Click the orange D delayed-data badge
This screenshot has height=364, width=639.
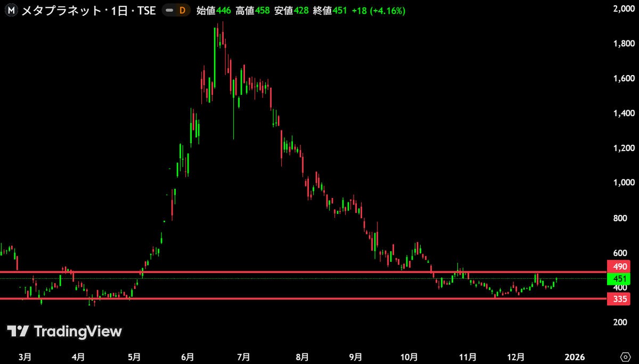(x=183, y=10)
